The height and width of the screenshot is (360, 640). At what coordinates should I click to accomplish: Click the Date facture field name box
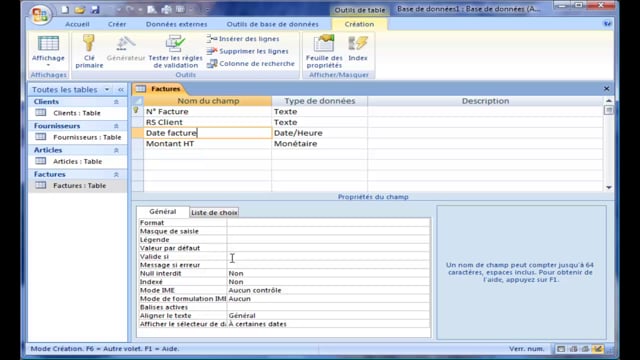(x=208, y=133)
